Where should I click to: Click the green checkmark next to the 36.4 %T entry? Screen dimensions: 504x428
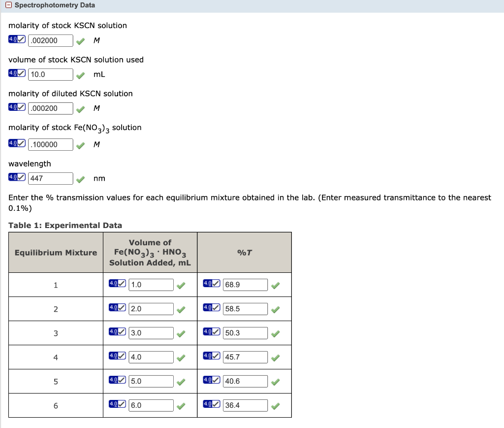(x=275, y=405)
